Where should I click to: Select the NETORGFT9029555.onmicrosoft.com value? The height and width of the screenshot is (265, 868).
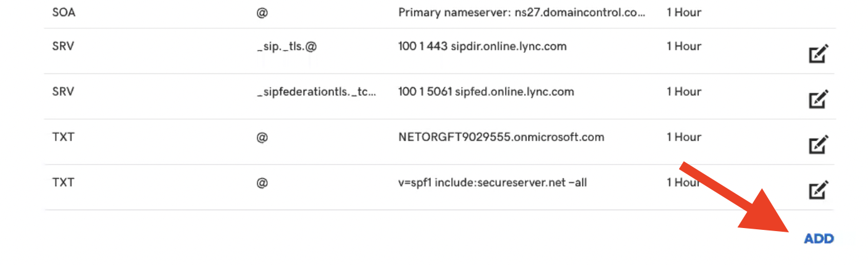tap(501, 137)
